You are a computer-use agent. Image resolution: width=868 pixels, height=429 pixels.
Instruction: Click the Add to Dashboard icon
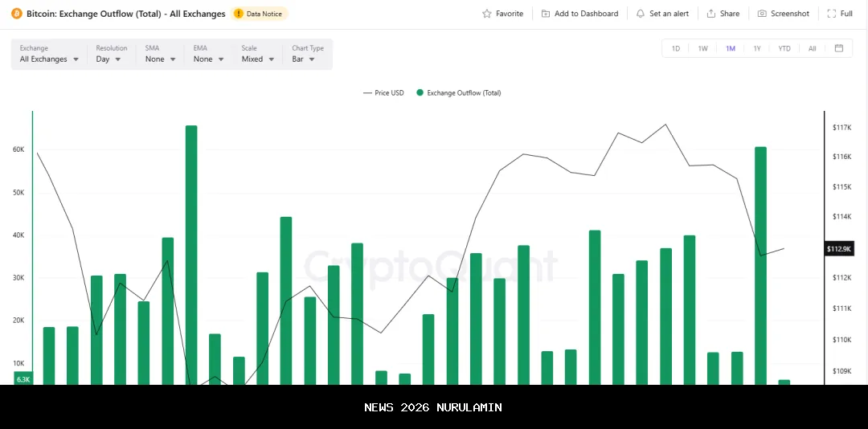pyautogui.click(x=546, y=14)
